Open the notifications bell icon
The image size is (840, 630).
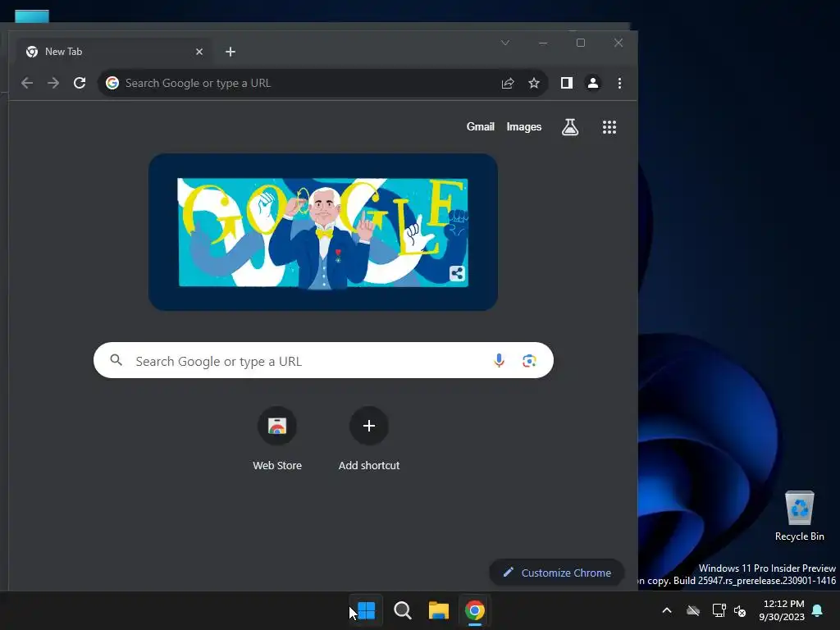pyautogui.click(x=817, y=610)
